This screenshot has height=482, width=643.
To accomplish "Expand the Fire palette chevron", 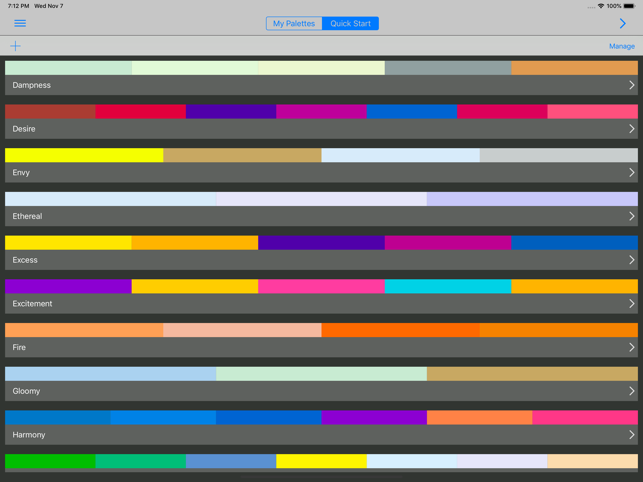I will pyautogui.click(x=631, y=347).
